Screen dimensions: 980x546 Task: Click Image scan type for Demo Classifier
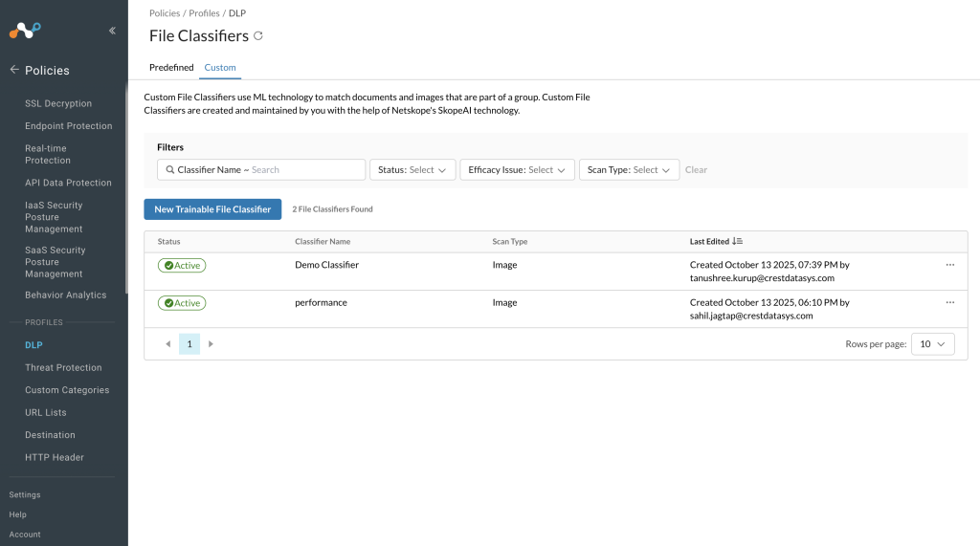[x=504, y=265]
